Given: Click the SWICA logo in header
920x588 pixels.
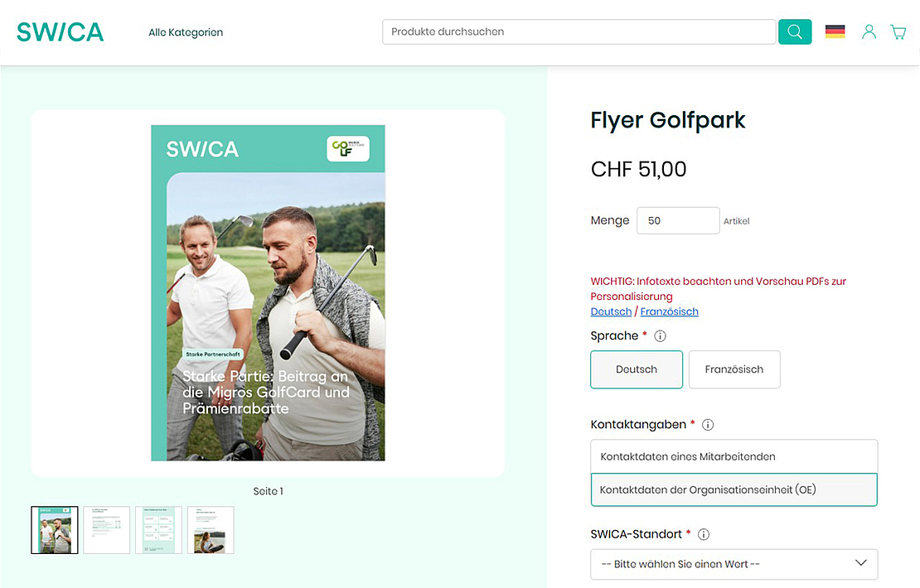Looking at the screenshot, I should 60,32.
